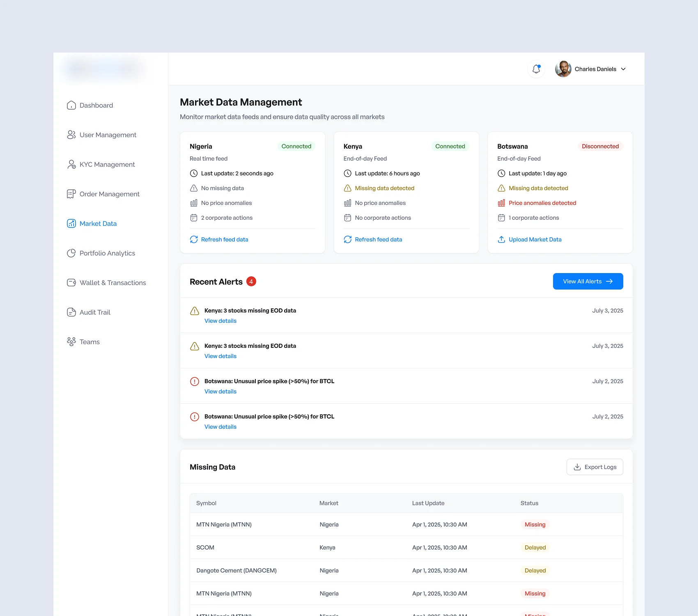Click Botswana missing data warning icon
Screen dimensions: 698x616
(501, 188)
